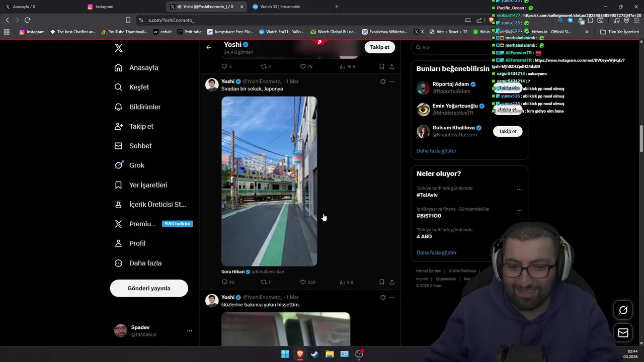This screenshot has width=644, height=362.
Task: Open Steam from taskbar
Action: tap(314, 354)
